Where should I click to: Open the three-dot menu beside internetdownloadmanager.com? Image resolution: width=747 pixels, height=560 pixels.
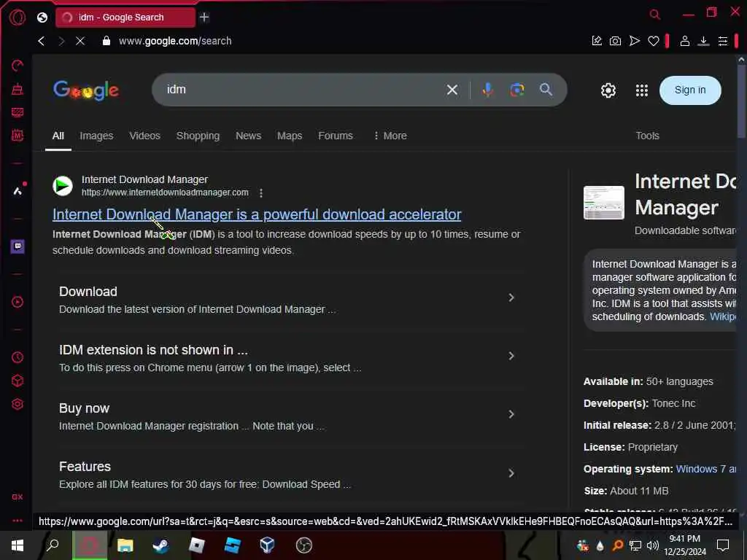tap(260, 192)
